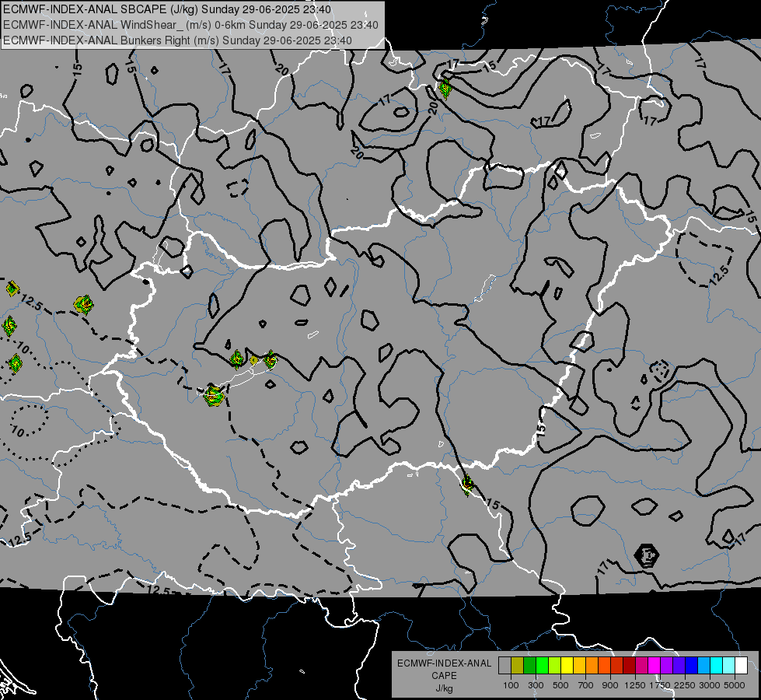Click the 900 legend value label

(x=610, y=685)
